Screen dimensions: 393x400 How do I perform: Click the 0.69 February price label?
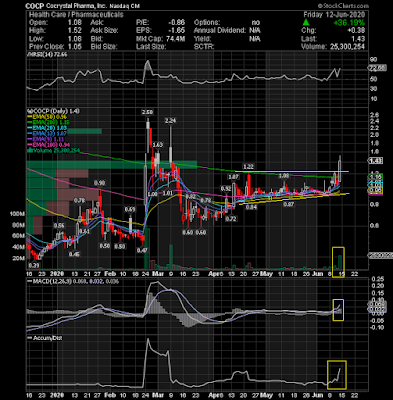tap(130, 209)
